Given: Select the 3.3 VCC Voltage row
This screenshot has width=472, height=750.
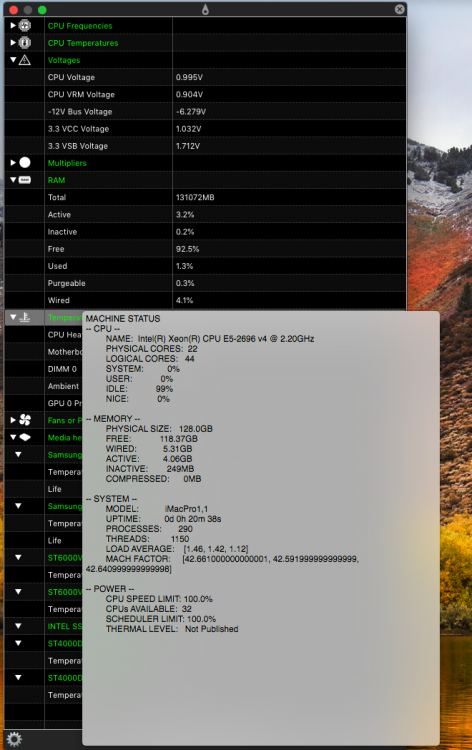Looking at the screenshot, I should tap(205, 129).
